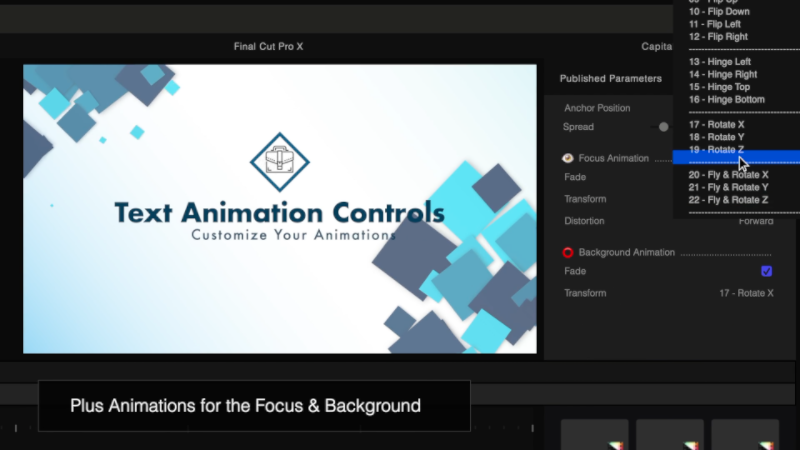Click the Focus Animation section label
The height and width of the screenshot is (450, 800).
pyautogui.click(x=614, y=158)
